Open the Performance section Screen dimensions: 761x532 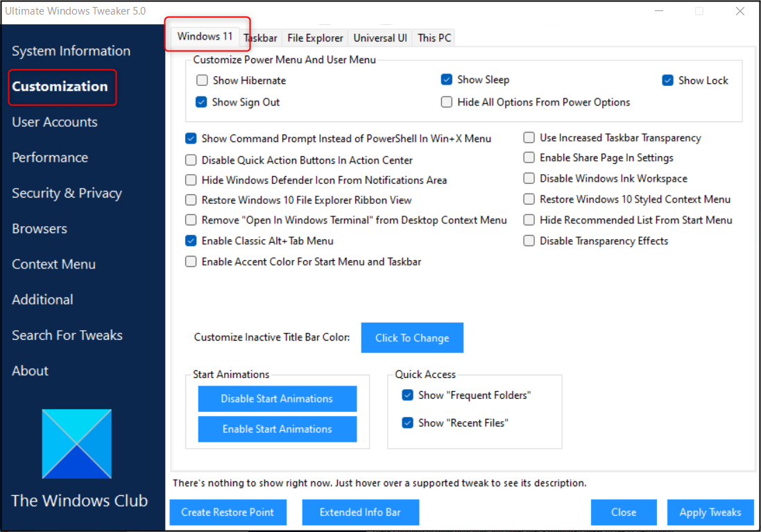[50, 157]
